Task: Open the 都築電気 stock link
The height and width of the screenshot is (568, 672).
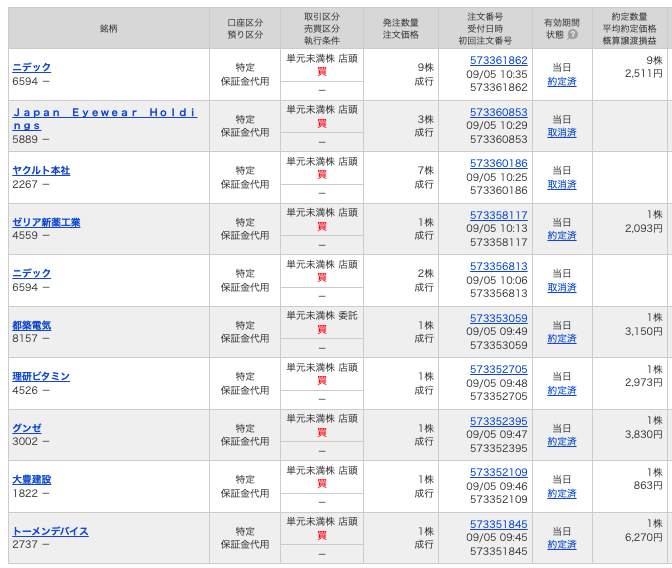Action: tap(32, 325)
